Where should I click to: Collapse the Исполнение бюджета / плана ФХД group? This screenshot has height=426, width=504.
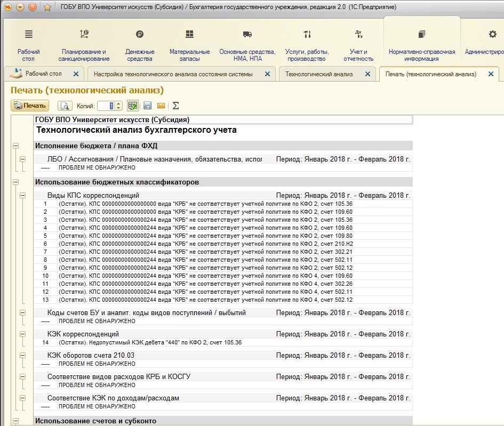[15, 146]
